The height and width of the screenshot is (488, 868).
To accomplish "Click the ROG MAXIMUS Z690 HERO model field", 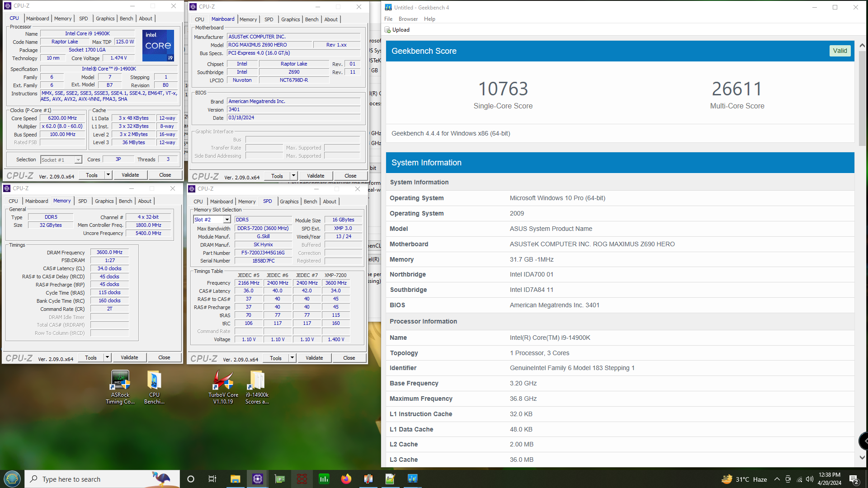I will click(269, 45).
